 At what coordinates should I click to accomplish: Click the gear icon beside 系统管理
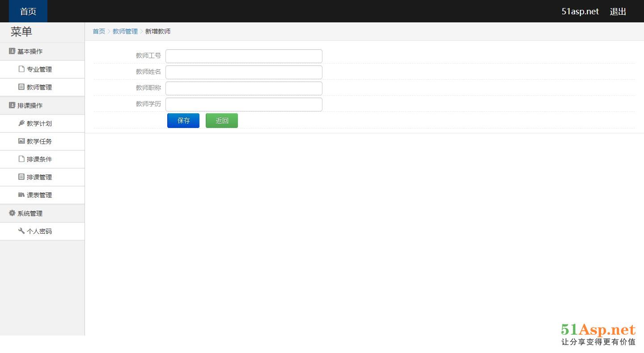[x=12, y=213]
